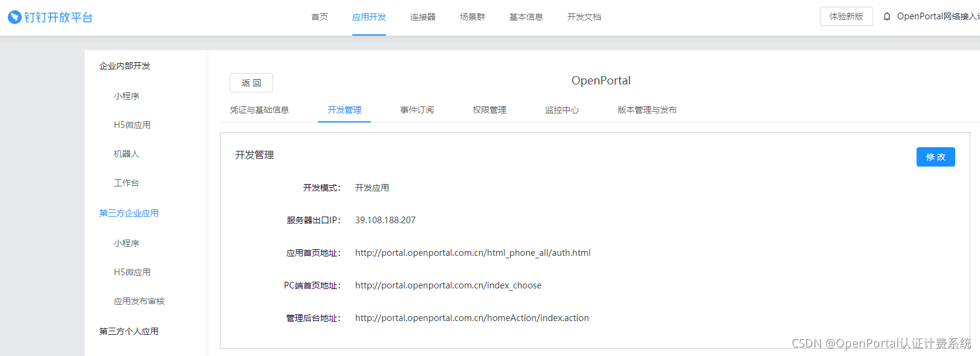Select 第三方企业应用 in the sidebar

(129, 213)
